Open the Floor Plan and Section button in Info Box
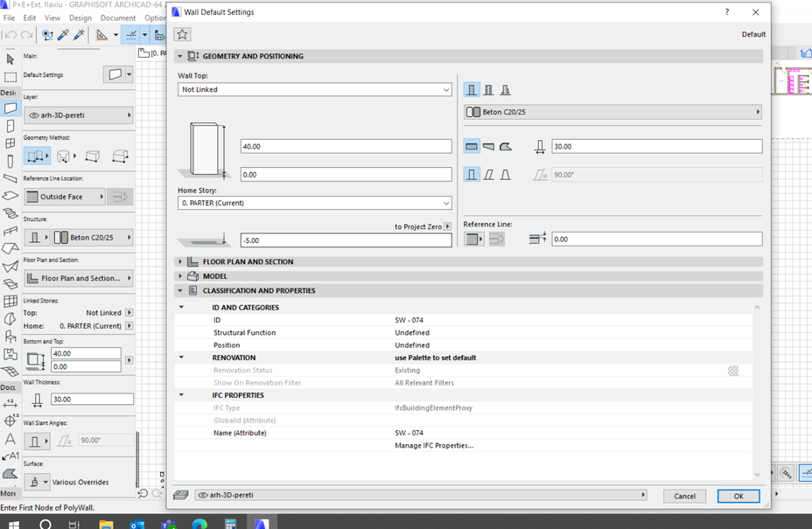Image resolution: width=812 pixels, height=529 pixels. [x=78, y=278]
